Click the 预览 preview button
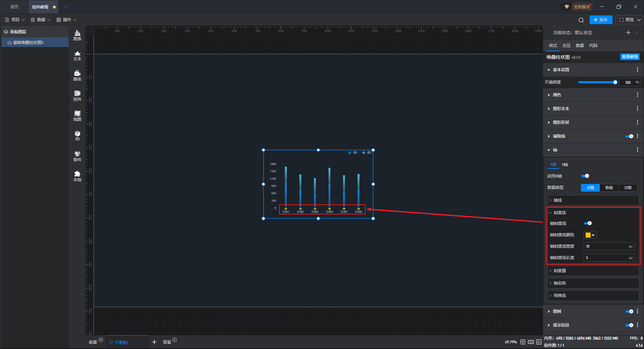 click(x=626, y=20)
